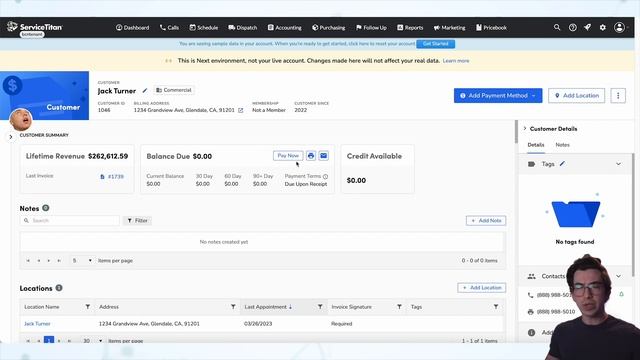Open the Schedule menu
This screenshot has height=360, width=640.
[203, 27]
